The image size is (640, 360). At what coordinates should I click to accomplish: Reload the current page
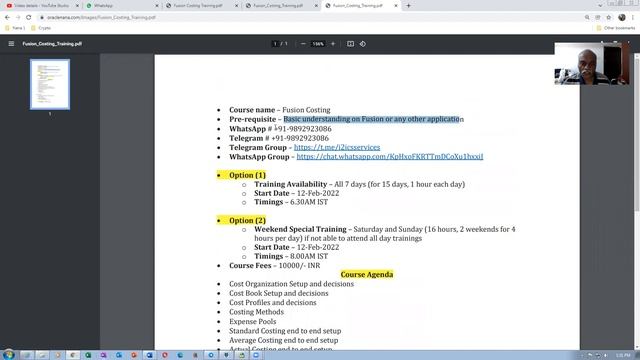pyautogui.click(x=29, y=18)
